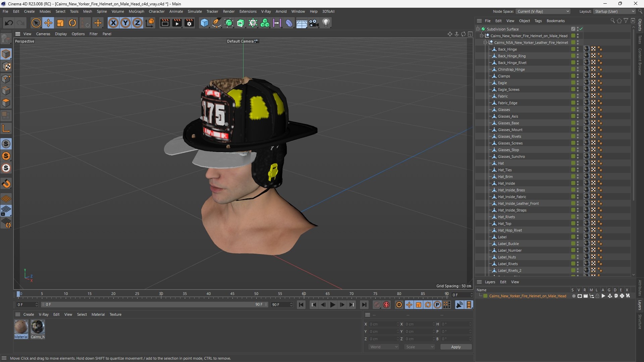
Task: Open the Tags menu in Object Manager
Action: [538, 21]
